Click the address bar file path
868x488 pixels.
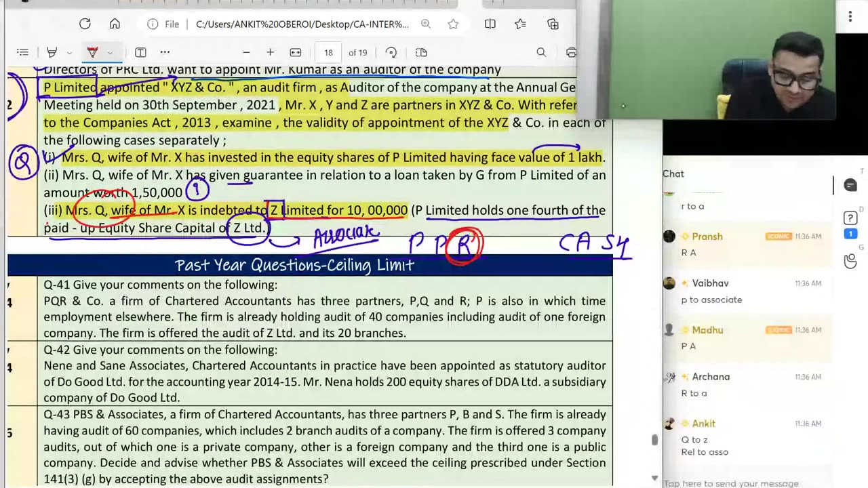[x=302, y=24]
